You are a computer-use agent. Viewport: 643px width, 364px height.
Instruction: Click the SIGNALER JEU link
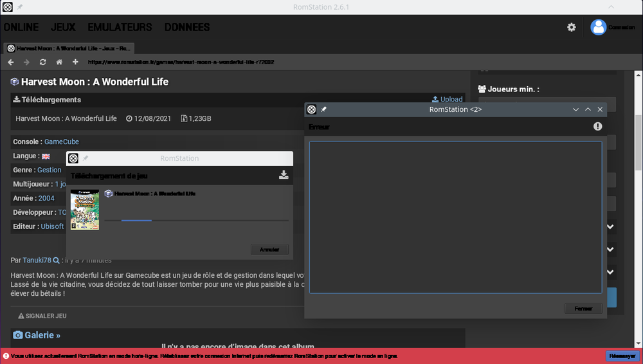[42, 316]
